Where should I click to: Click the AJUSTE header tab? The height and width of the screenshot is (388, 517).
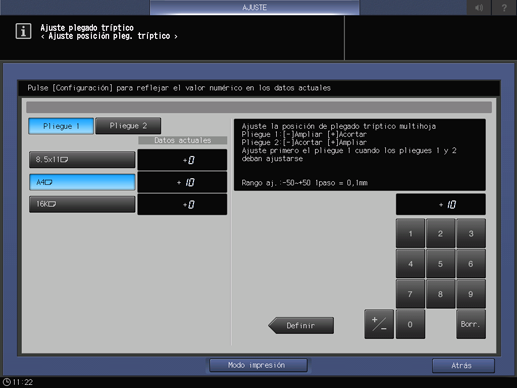click(255, 7)
